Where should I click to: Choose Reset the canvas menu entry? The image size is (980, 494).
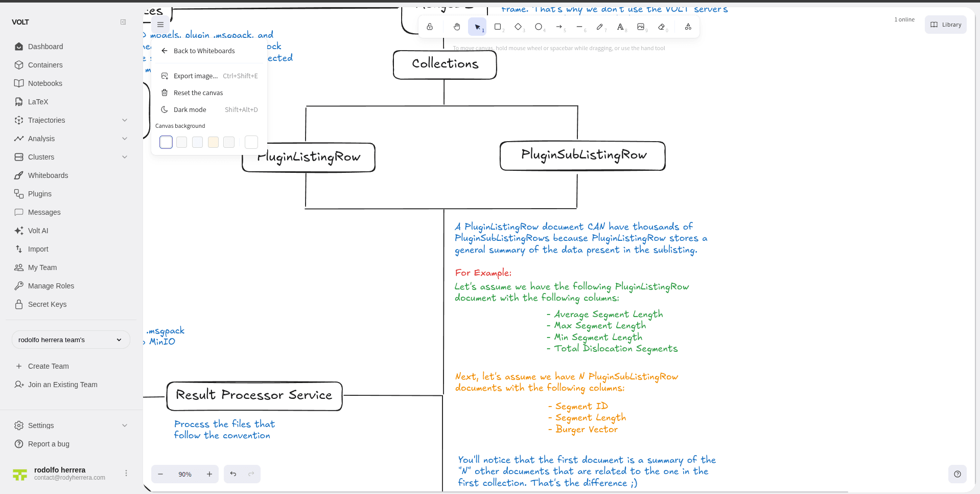197,93
